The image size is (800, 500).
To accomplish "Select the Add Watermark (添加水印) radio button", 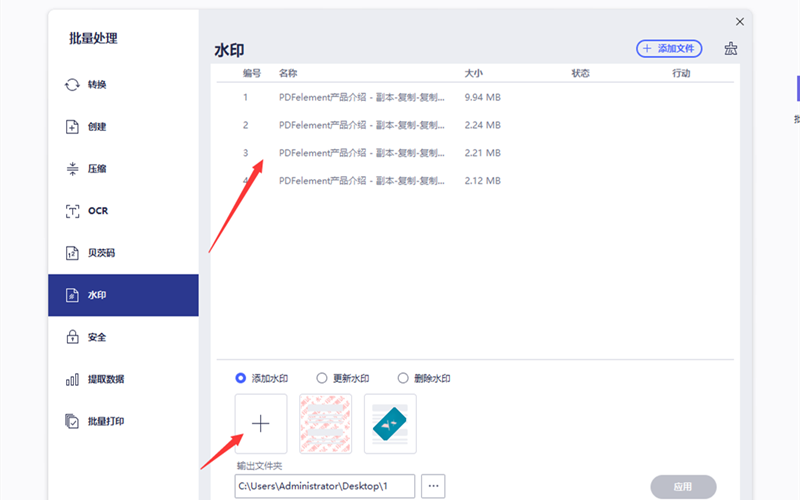I will 240,378.
